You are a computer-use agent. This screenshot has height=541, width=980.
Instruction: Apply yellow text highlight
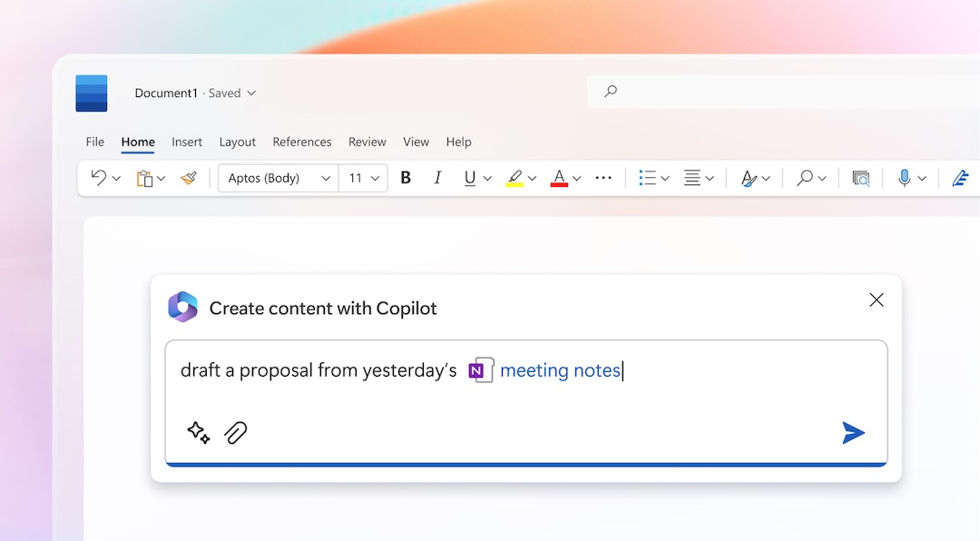(x=514, y=177)
